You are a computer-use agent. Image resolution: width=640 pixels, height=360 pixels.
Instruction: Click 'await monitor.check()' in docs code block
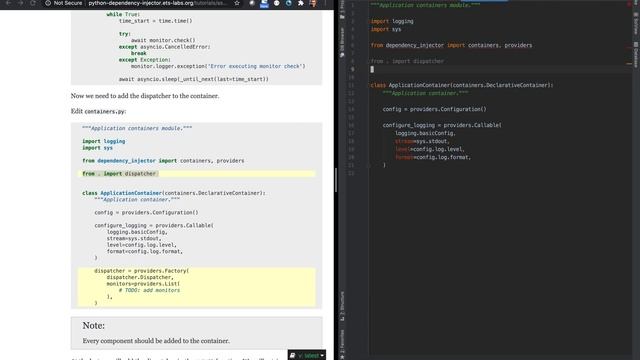(163, 40)
